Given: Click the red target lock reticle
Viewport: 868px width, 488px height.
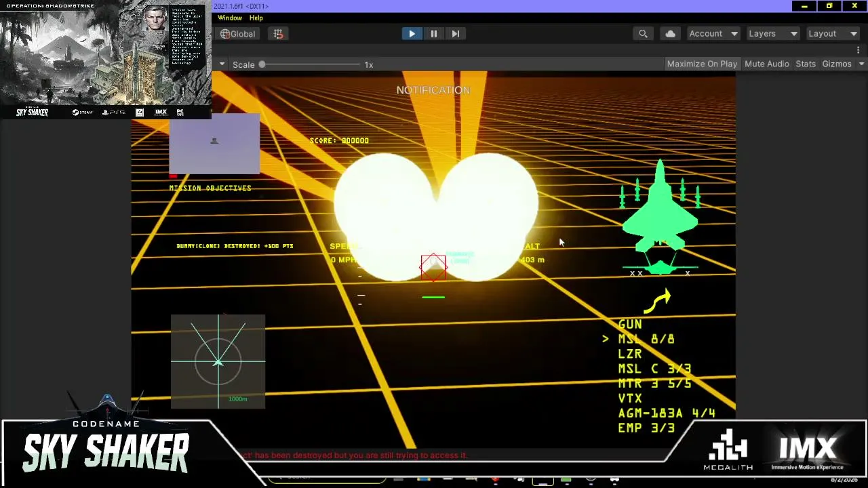Looking at the screenshot, I should click(x=433, y=267).
